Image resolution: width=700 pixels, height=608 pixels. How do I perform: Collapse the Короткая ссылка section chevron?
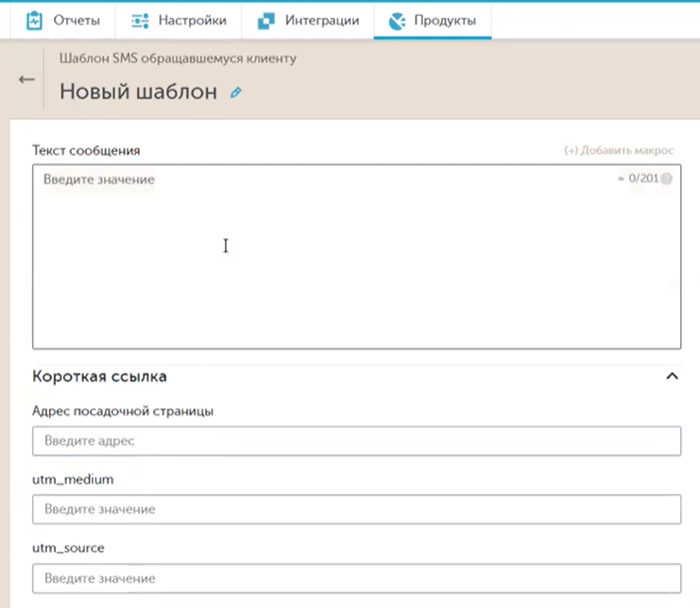[672, 377]
